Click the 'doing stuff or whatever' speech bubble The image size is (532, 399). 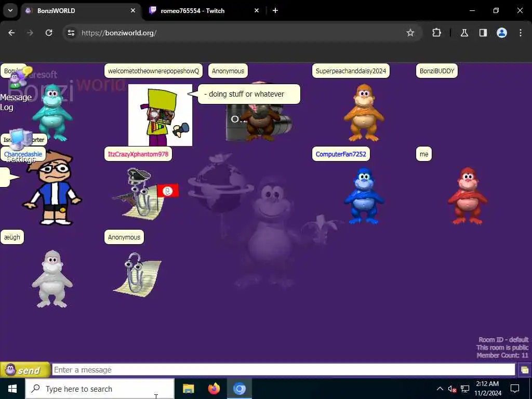coord(249,94)
